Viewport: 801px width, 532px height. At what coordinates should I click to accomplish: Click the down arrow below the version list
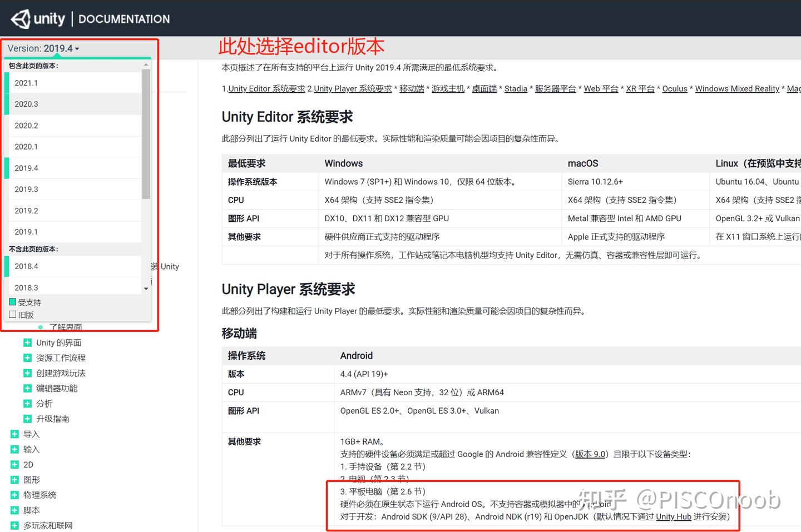point(146,290)
